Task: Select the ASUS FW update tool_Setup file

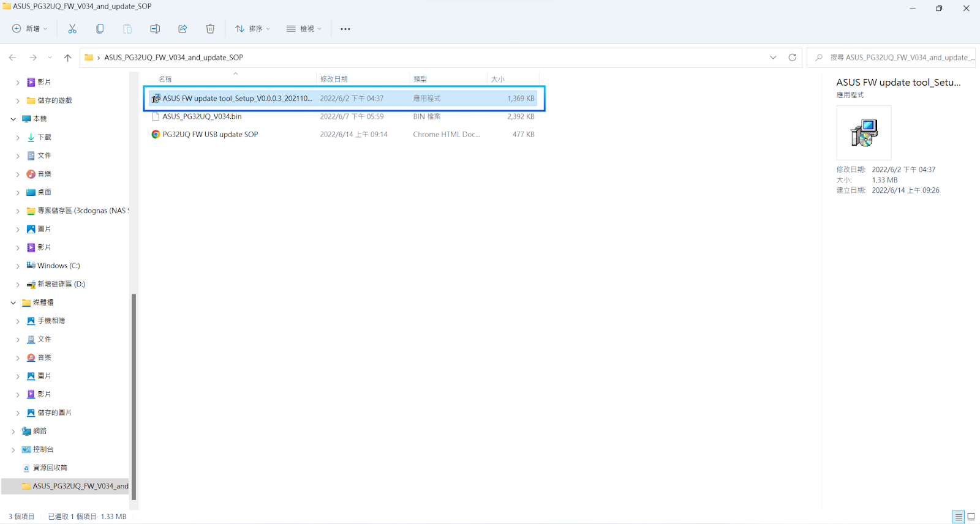Action: pos(343,98)
